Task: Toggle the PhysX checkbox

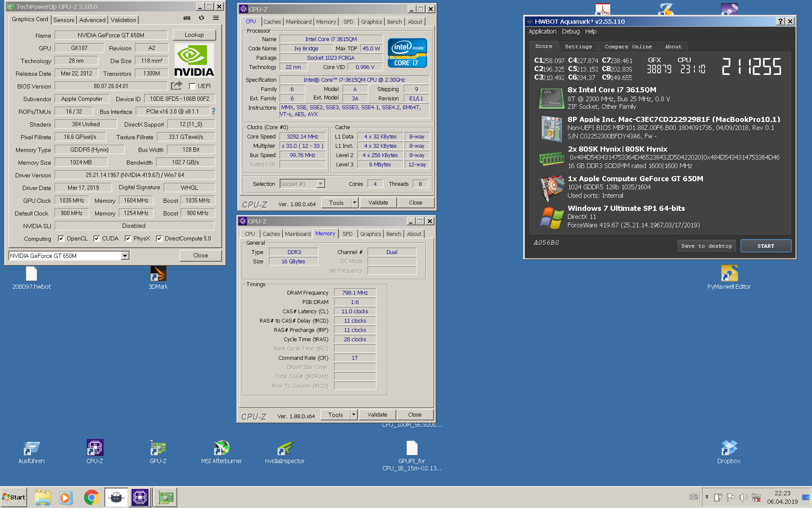Action: (128, 238)
